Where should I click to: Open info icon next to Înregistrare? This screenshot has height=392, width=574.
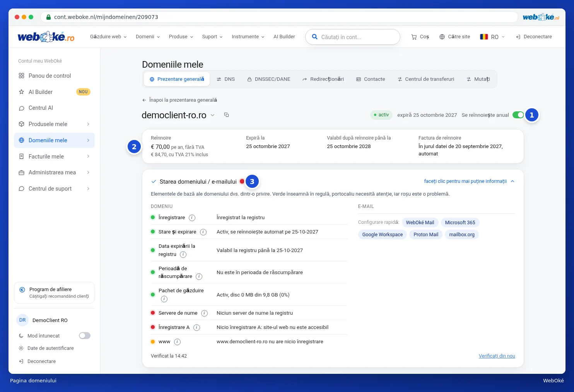(x=192, y=218)
